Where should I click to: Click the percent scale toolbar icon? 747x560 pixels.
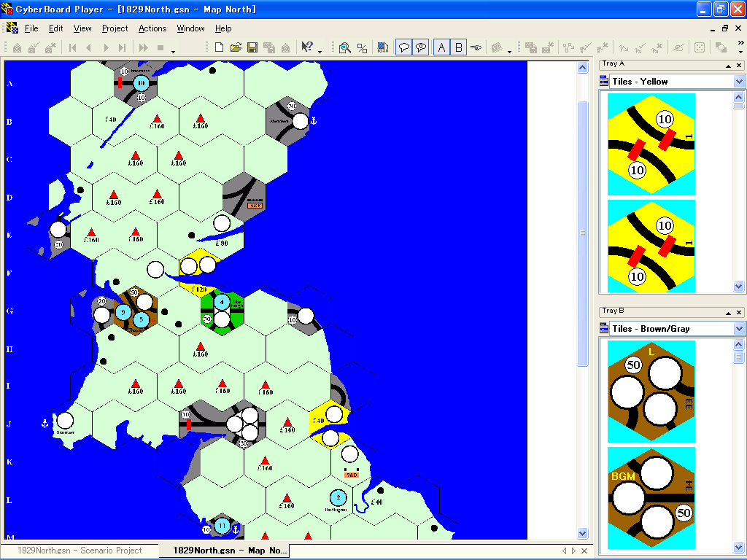pos(362,47)
